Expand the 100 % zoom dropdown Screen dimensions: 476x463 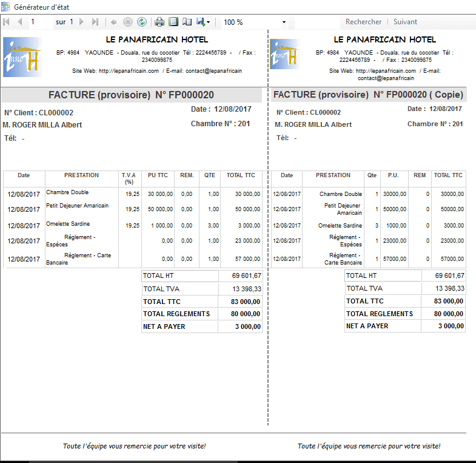pyautogui.click(x=284, y=22)
